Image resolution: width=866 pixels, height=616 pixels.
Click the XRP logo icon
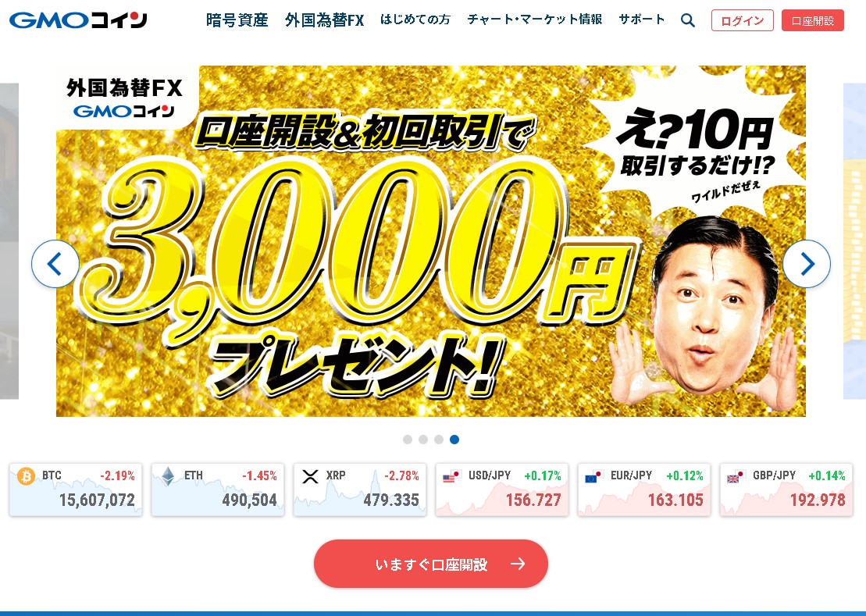[x=310, y=476]
